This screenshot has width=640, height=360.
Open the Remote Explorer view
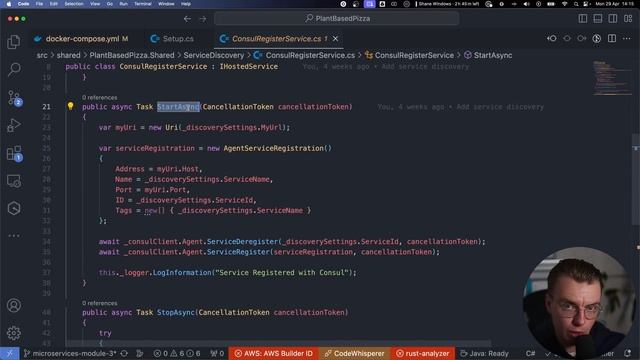(x=14, y=181)
